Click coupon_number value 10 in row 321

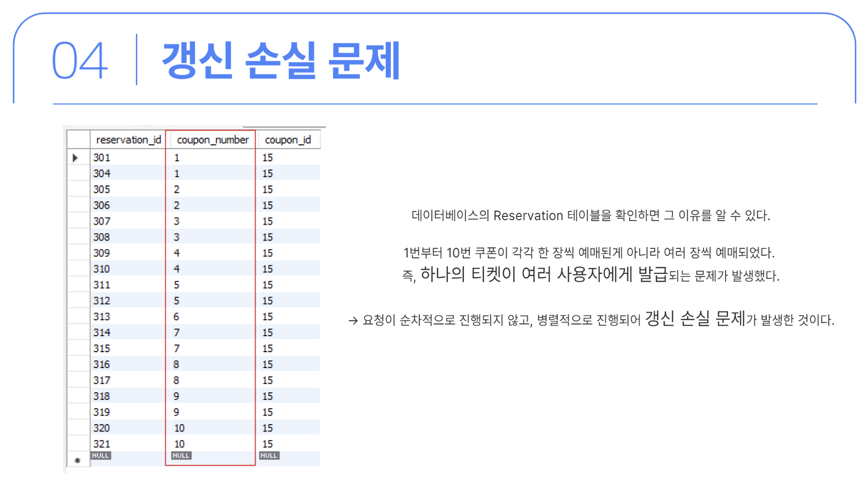pyautogui.click(x=179, y=444)
